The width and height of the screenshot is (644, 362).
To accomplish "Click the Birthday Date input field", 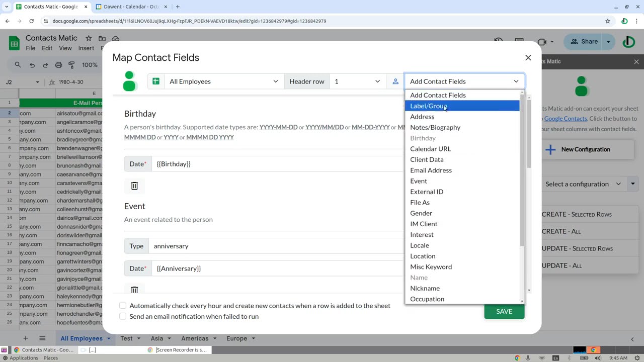I will coord(278,164).
